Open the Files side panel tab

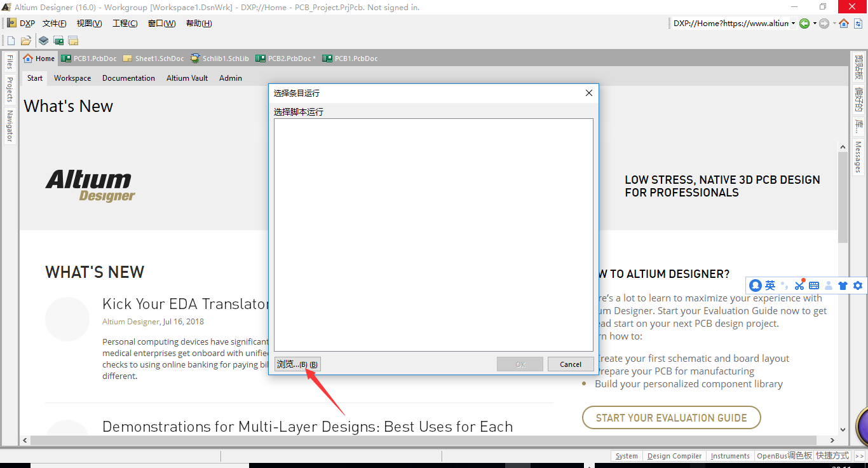pos(10,62)
